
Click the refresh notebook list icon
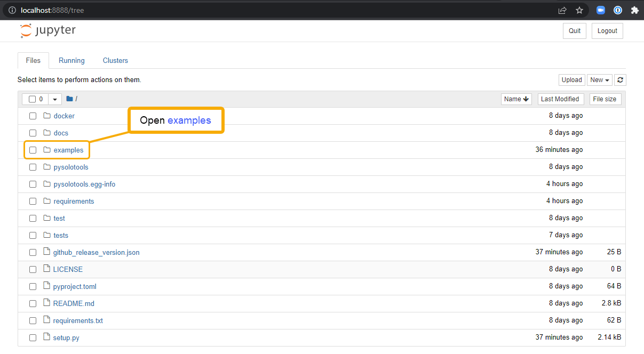[x=620, y=80]
